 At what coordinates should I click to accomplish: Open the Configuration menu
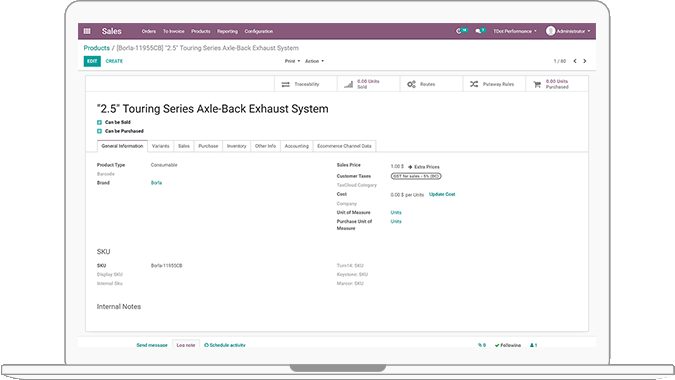pos(259,31)
